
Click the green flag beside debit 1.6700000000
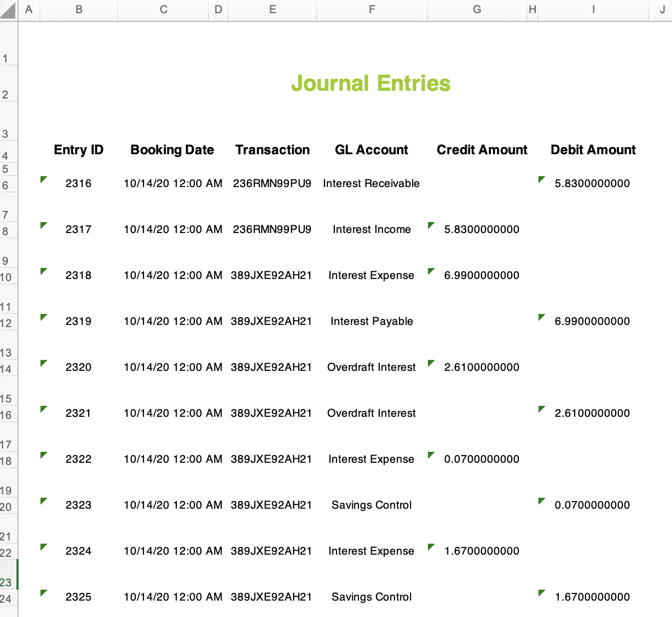[x=542, y=591]
